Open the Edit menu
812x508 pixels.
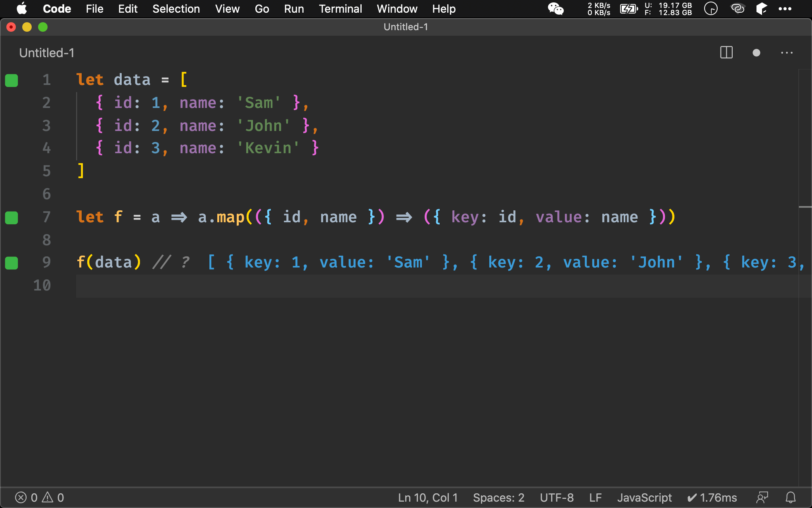pyautogui.click(x=128, y=9)
